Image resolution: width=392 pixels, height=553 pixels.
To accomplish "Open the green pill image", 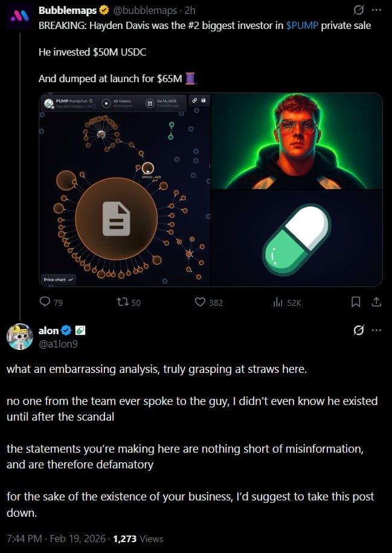I will 297,238.
